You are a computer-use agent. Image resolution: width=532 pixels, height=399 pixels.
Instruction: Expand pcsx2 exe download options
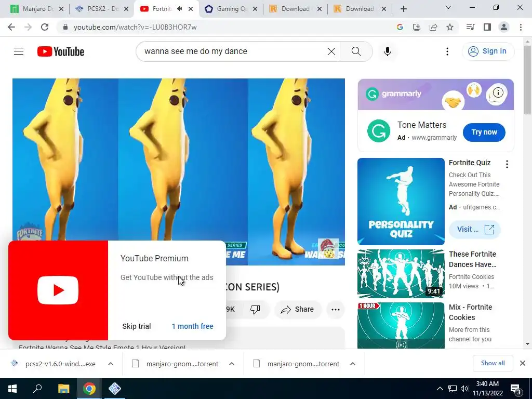(x=111, y=364)
